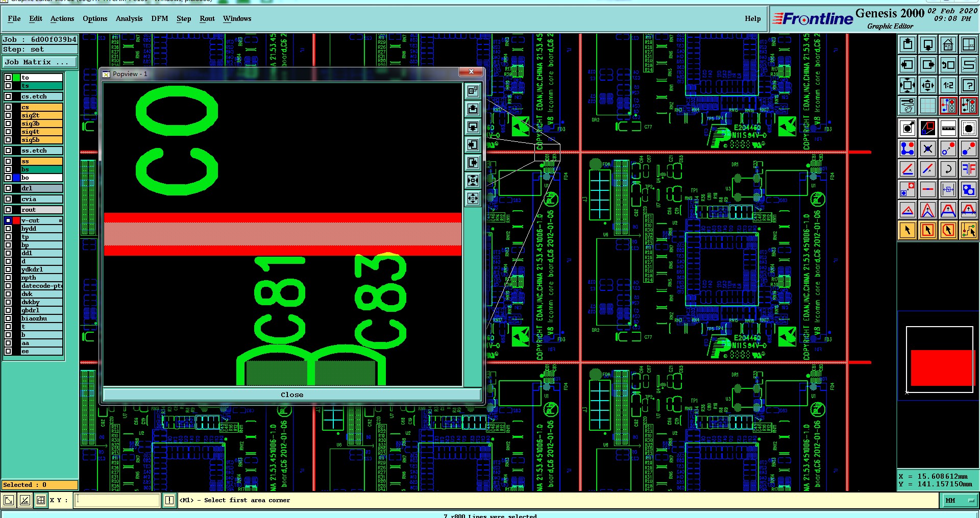Click the pan down icon in main toolbar
The height and width of the screenshot is (518, 980).
tap(928, 44)
